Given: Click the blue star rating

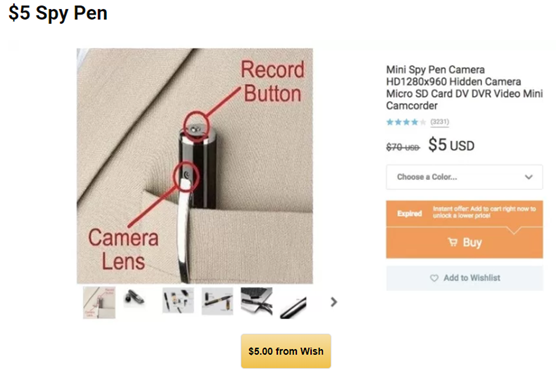Looking at the screenshot, I should click(x=406, y=122).
